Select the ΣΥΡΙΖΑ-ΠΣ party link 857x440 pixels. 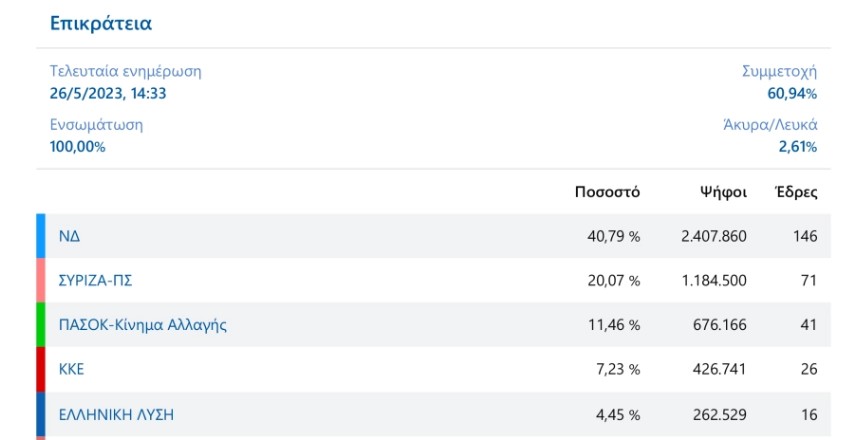tap(96, 280)
